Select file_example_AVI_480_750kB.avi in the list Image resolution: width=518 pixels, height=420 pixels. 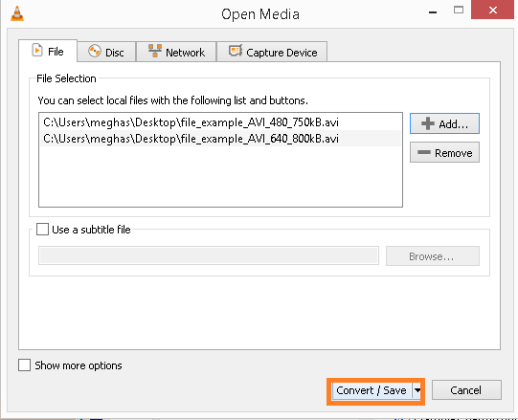tap(220, 122)
